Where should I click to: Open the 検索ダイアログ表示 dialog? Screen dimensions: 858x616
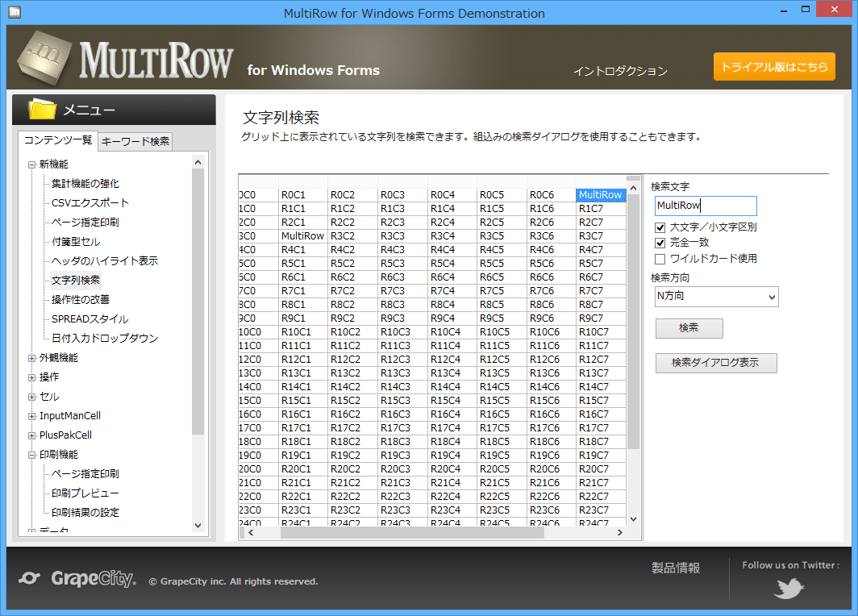[716, 363]
